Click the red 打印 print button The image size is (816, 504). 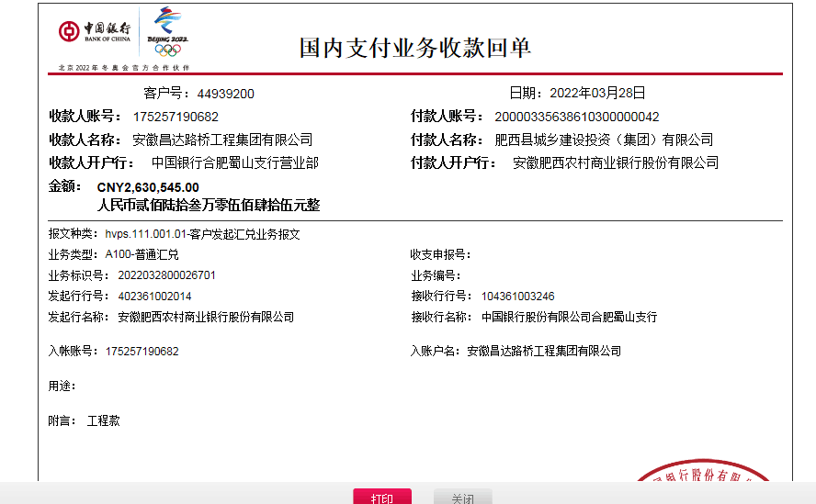coord(382,498)
